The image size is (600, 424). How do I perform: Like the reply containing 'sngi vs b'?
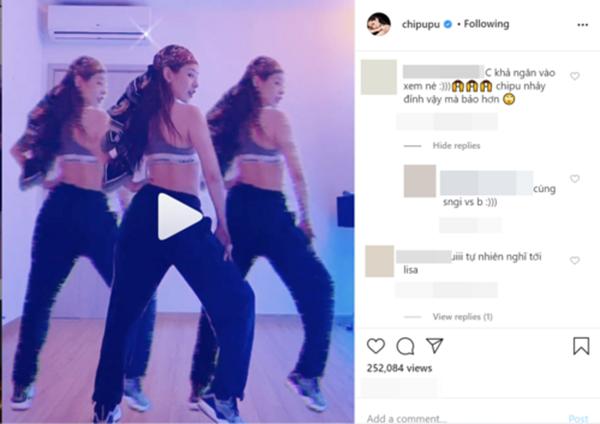tap(575, 179)
